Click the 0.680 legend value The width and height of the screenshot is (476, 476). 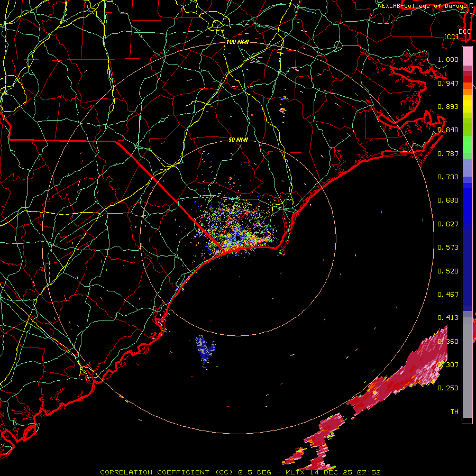tap(448, 200)
